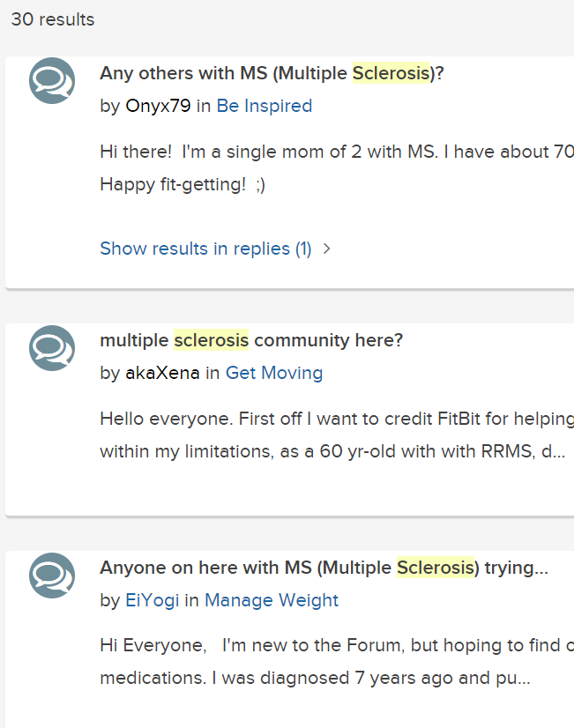Image resolution: width=574 pixels, height=728 pixels.
Task: Open 'Anyone on here with MS' thread title
Action: (324, 568)
